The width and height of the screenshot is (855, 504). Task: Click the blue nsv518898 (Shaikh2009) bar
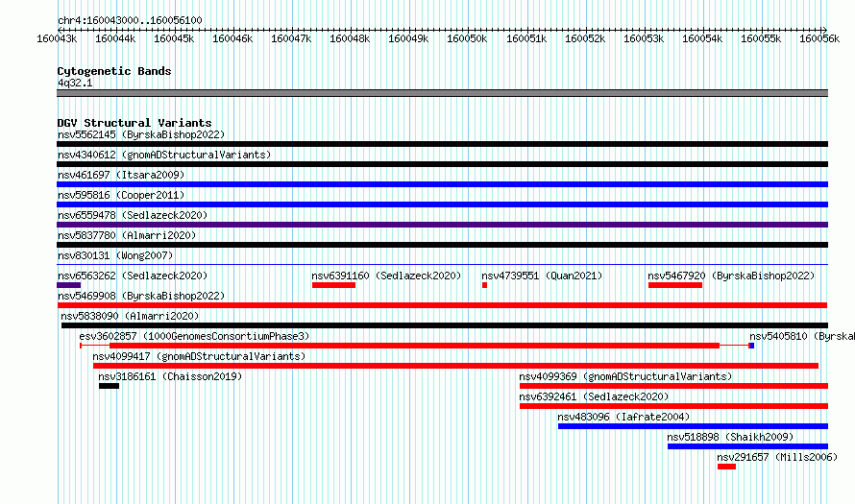coord(748,446)
